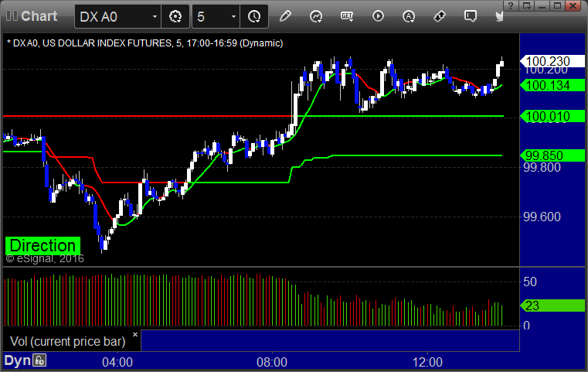Share chart via Twitter bird icon
Image resolution: width=588 pixels, height=372 pixels.
coord(499,16)
